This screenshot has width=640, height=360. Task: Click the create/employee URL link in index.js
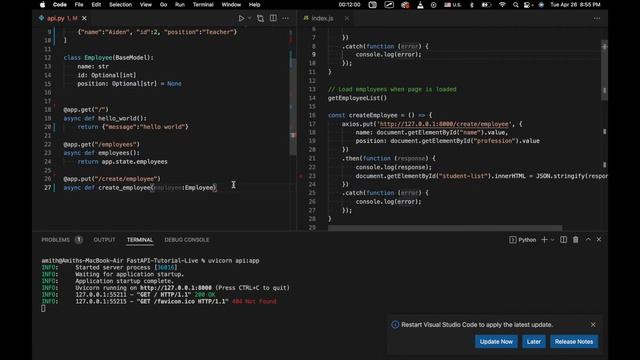444,124
